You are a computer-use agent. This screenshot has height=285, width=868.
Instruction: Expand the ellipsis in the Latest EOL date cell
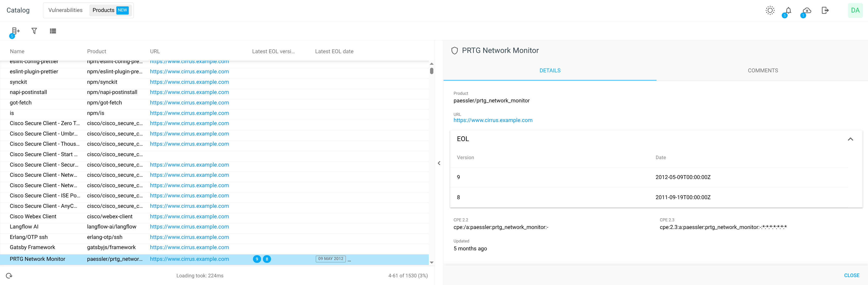[349, 260]
